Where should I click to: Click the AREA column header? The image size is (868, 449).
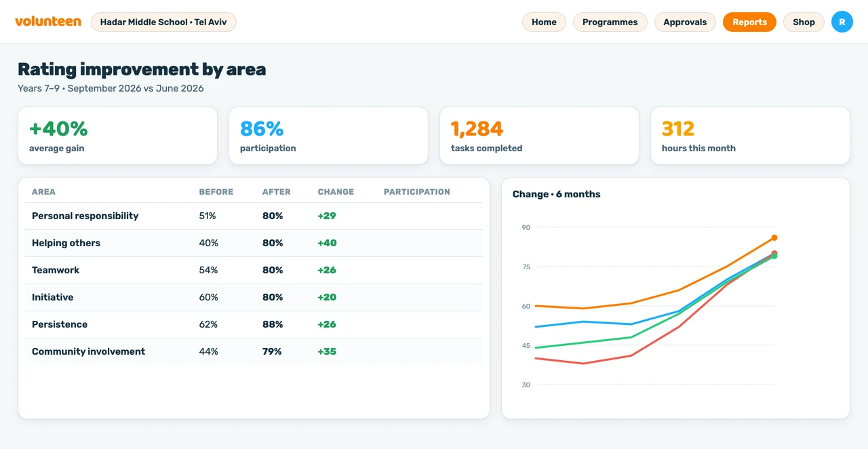(43, 192)
